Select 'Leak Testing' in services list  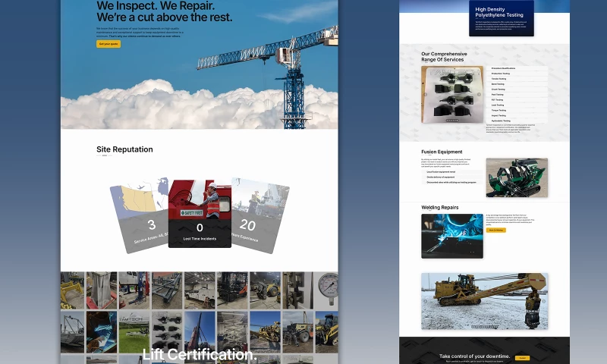[517, 105]
